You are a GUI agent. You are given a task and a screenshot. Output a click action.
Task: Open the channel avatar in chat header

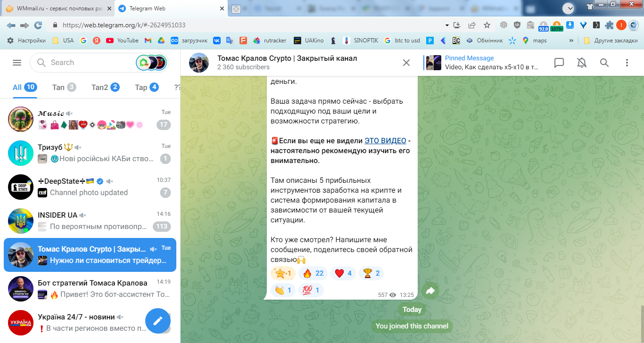click(x=199, y=63)
